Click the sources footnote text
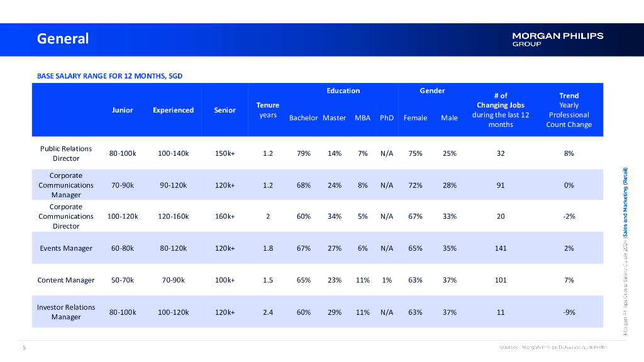Viewport: 644px width, 362px height. point(553,347)
